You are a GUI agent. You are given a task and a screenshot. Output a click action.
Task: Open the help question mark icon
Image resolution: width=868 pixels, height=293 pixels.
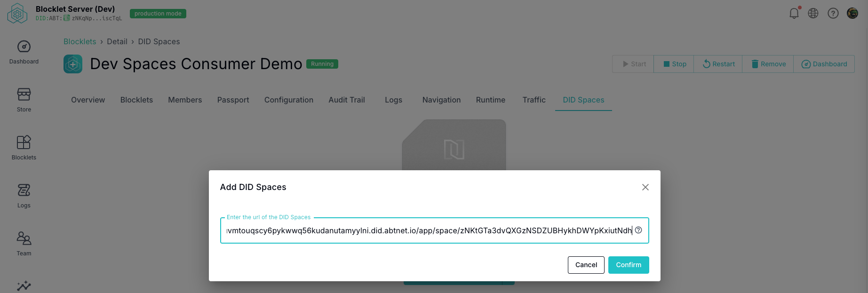(833, 13)
